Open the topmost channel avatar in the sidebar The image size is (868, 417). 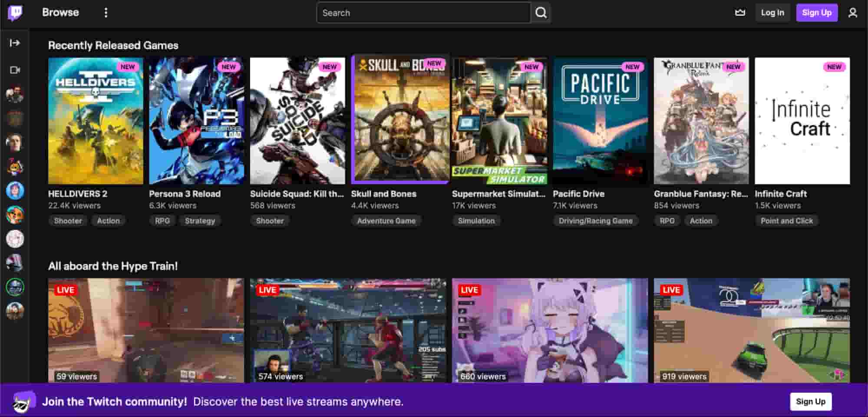(15, 93)
